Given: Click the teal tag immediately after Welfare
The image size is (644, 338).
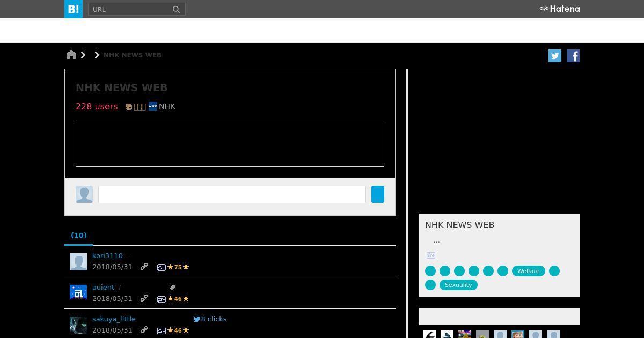Looking at the screenshot, I should click(x=554, y=271).
